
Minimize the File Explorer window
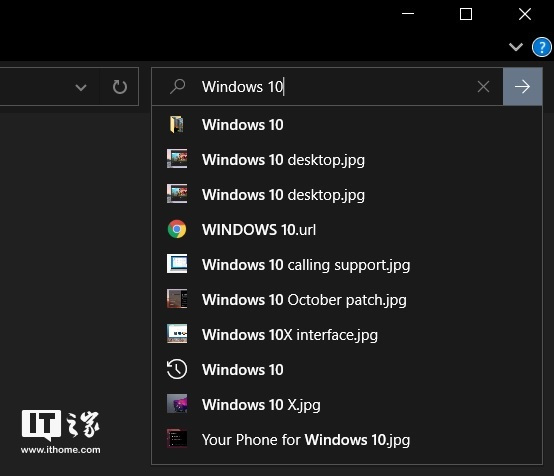[408, 14]
